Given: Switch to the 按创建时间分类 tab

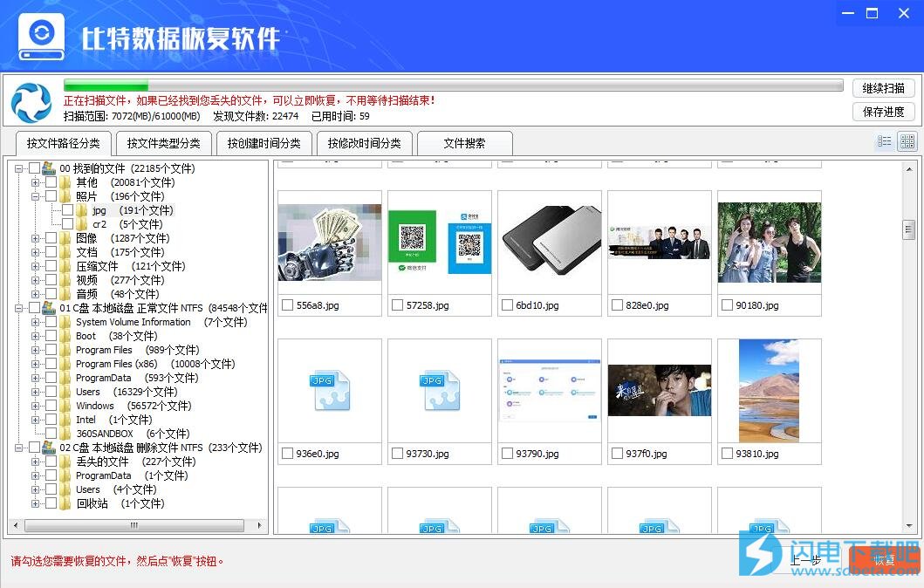Looking at the screenshot, I should coord(264,143).
